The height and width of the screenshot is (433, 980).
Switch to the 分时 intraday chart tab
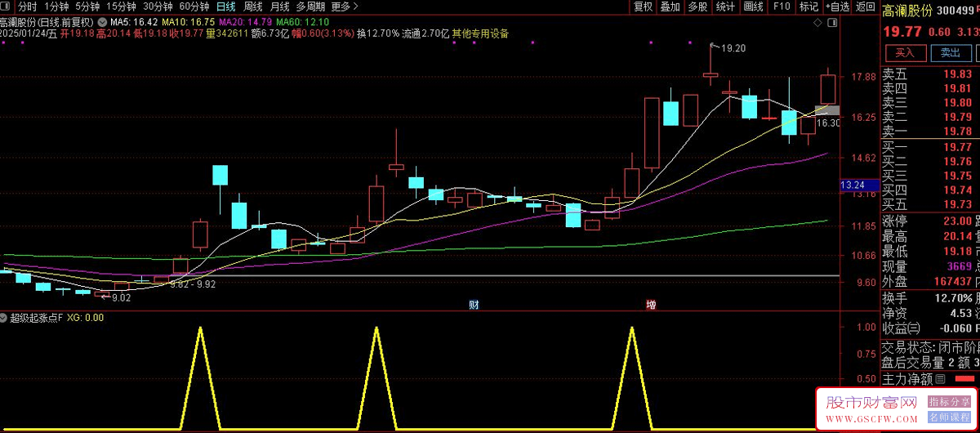tap(28, 7)
